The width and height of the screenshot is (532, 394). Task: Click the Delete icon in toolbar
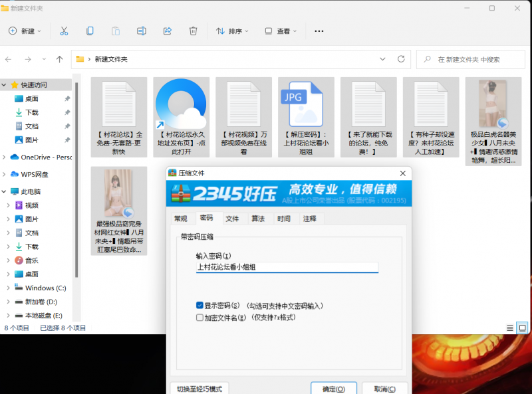pyautogui.click(x=193, y=31)
